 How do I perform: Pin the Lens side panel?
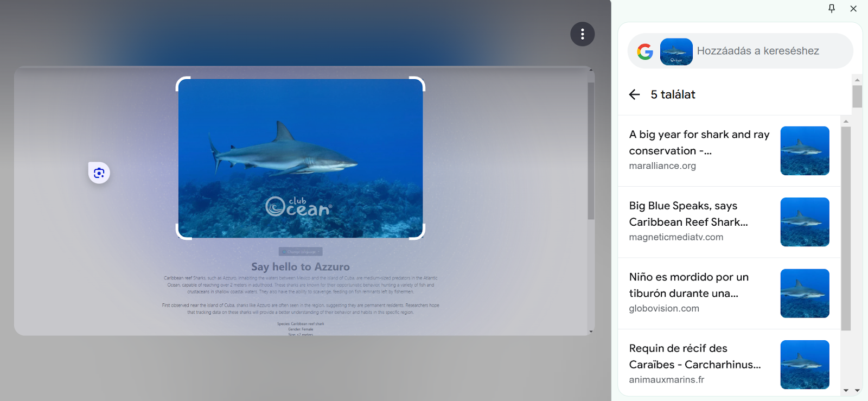tap(832, 8)
